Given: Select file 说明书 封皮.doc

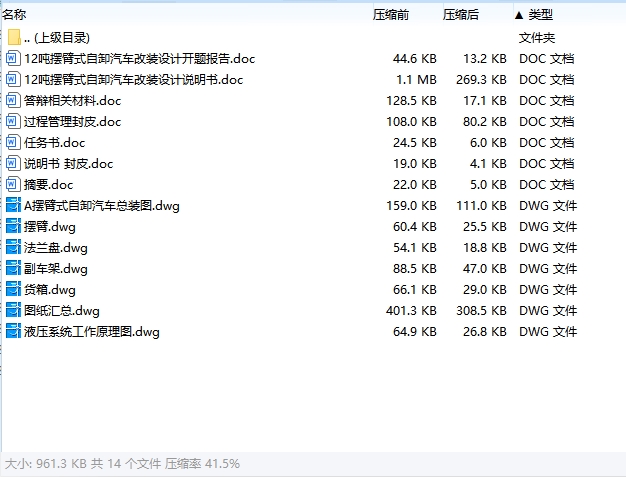Looking at the screenshot, I should [x=68, y=164].
